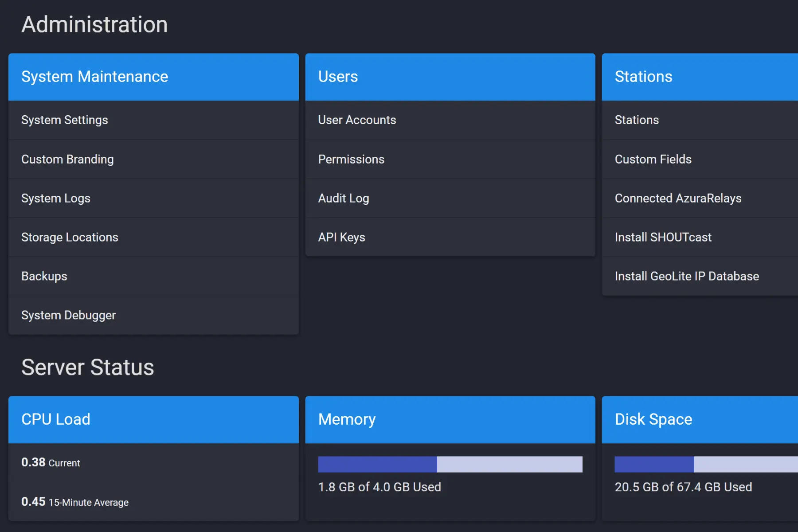Click Install SHOUTcast
Viewport: 798px width, 532px height.
(663, 237)
